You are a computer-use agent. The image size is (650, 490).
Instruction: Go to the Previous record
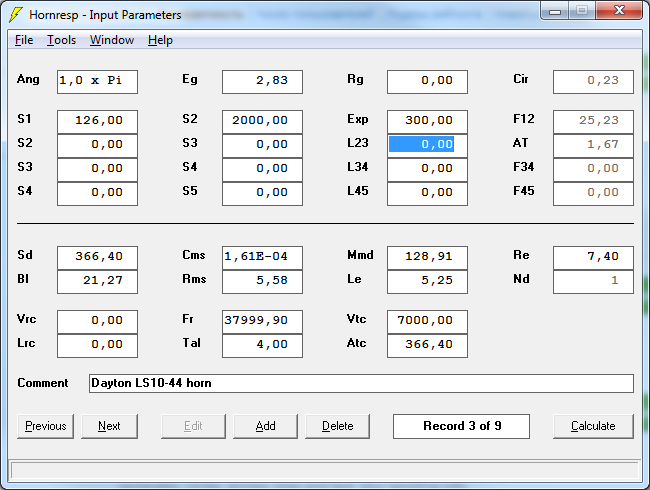coord(46,426)
